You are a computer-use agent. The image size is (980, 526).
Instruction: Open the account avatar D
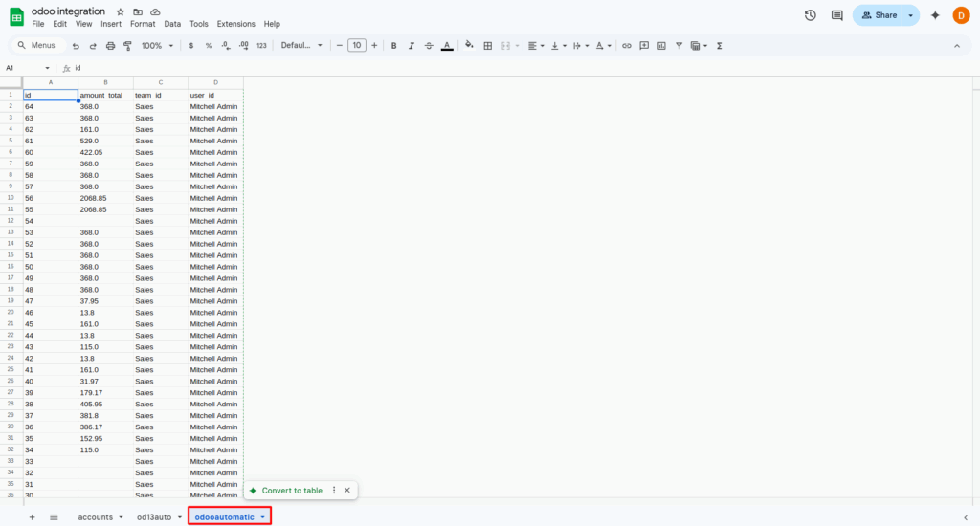(x=961, y=15)
